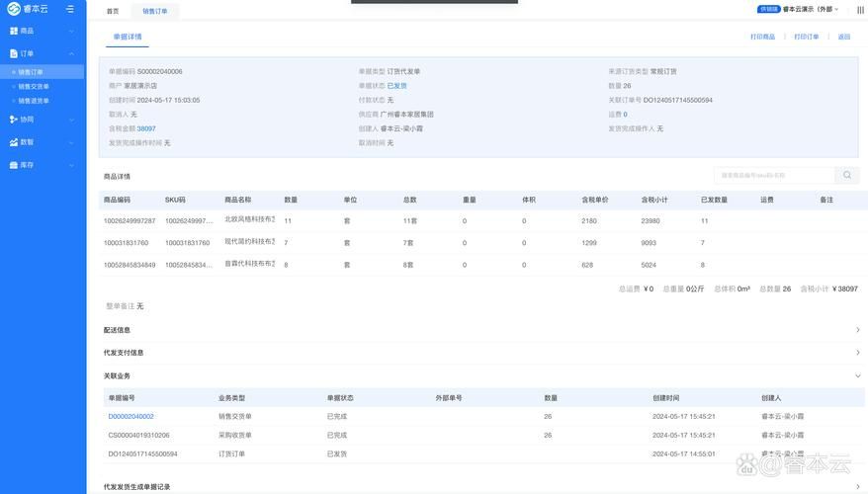Collapse the sidebar with the hamburger icon
This screenshot has width=868, height=494.
pyautogui.click(x=70, y=9)
